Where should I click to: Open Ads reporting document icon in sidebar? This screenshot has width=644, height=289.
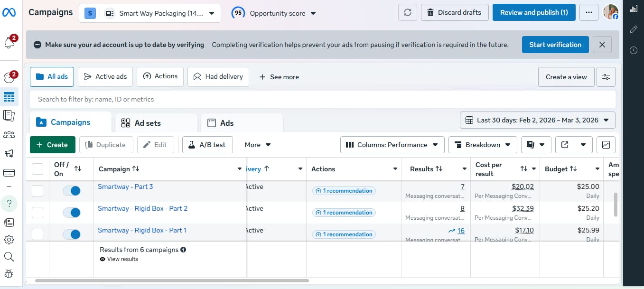9,115
